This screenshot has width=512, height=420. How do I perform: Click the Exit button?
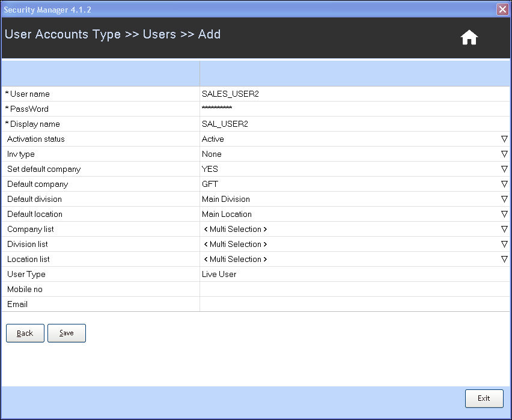click(x=484, y=398)
